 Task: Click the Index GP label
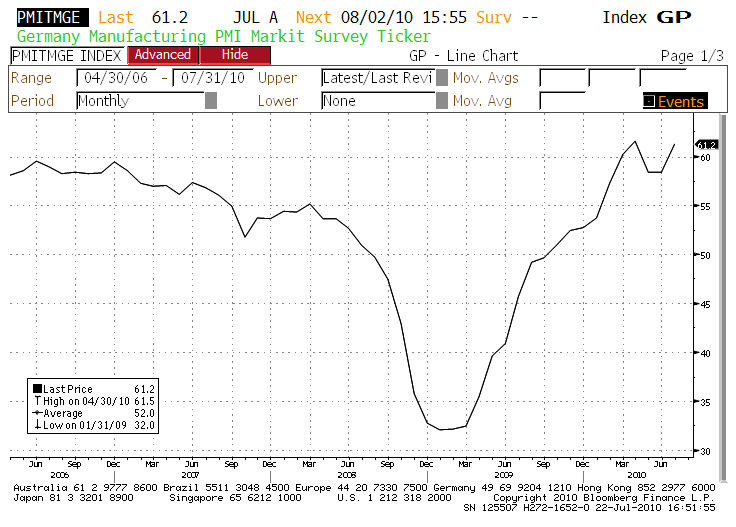647,17
